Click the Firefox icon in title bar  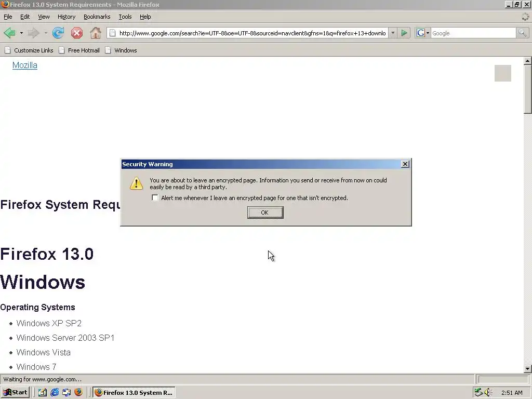5,4
